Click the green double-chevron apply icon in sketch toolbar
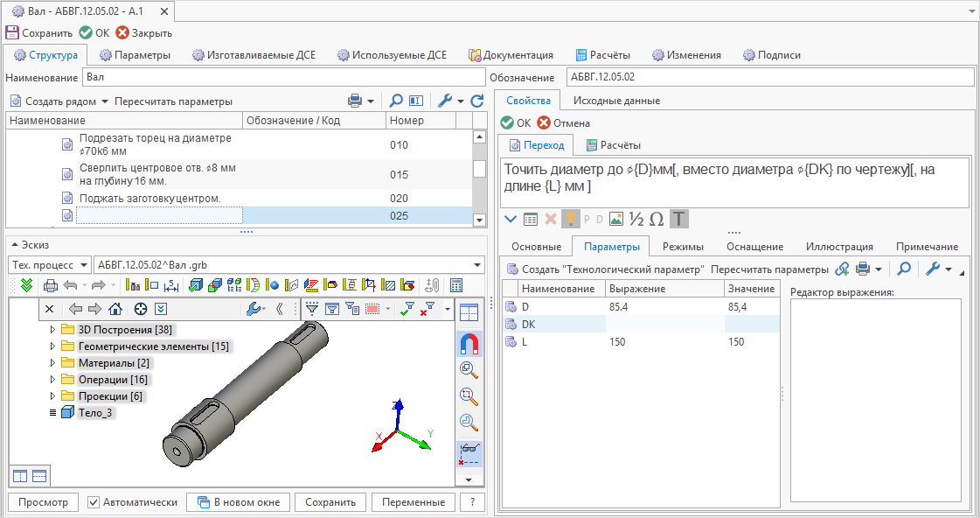 (x=26, y=285)
